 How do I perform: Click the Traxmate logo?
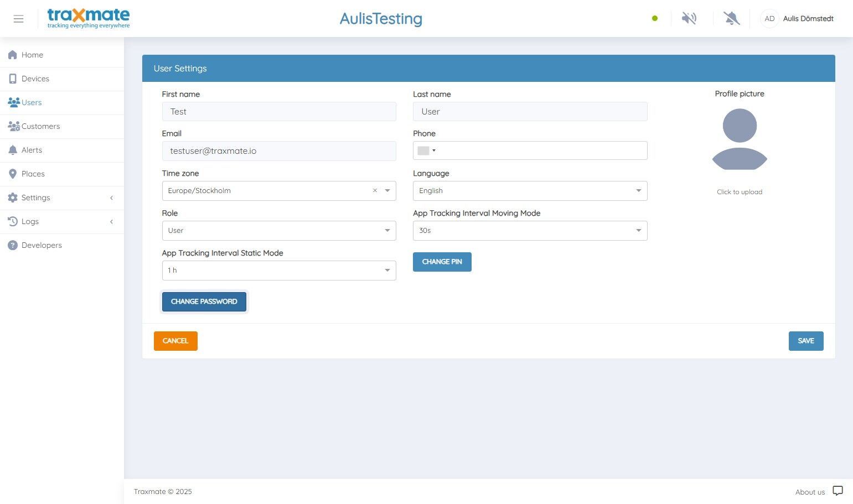pos(89,18)
